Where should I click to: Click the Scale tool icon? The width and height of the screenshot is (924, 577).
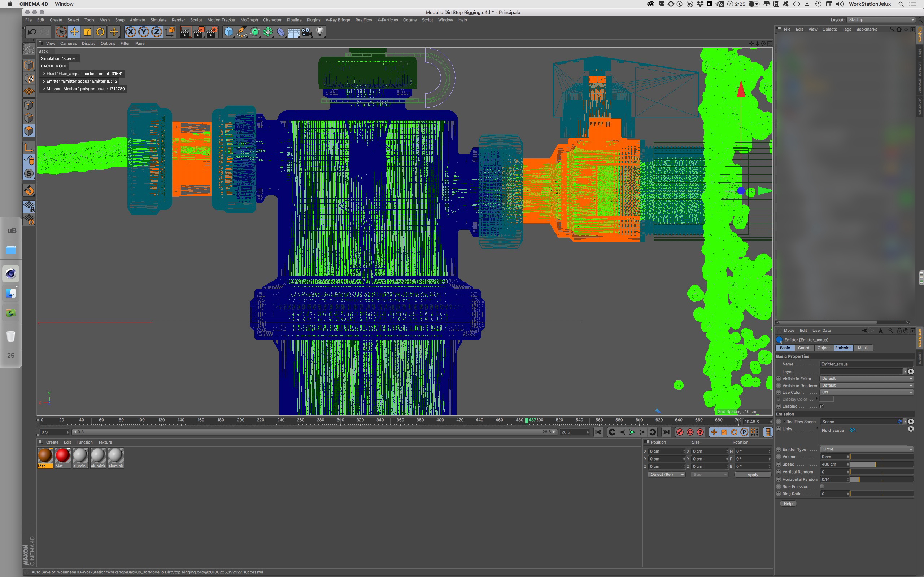pos(87,32)
